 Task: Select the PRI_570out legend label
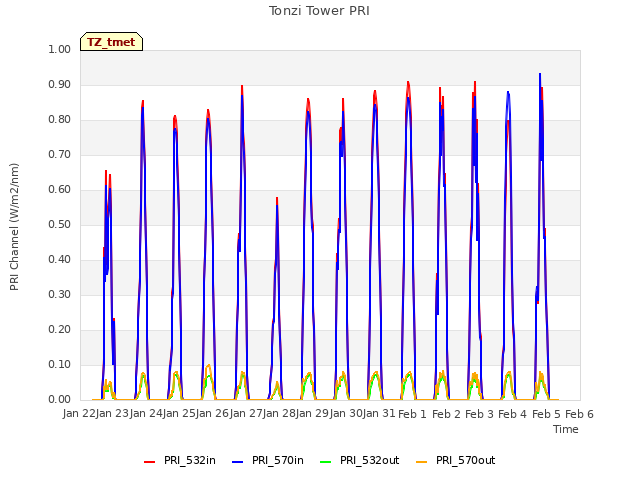point(466,460)
